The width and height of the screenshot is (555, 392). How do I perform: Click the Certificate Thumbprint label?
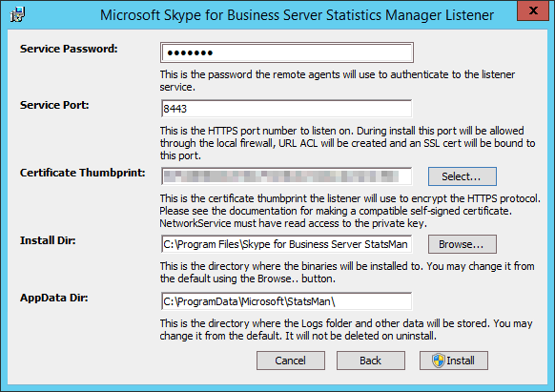[82, 173]
